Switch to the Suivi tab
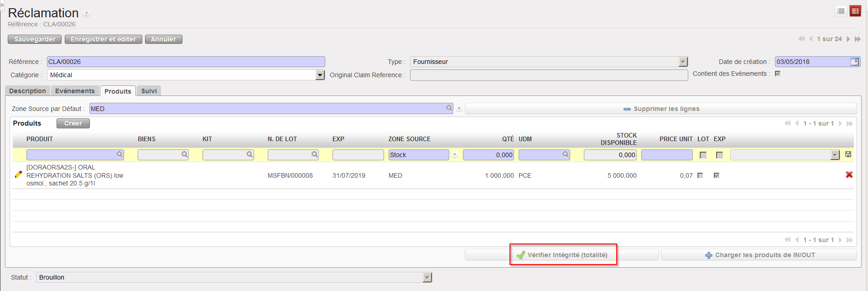868x291 pixels. [149, 91]
